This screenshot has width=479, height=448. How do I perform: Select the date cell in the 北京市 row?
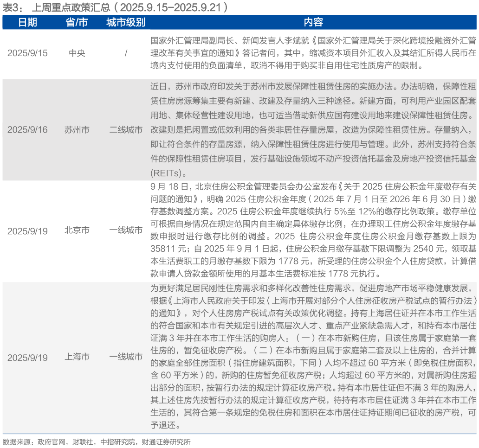[x=27, y=231]
